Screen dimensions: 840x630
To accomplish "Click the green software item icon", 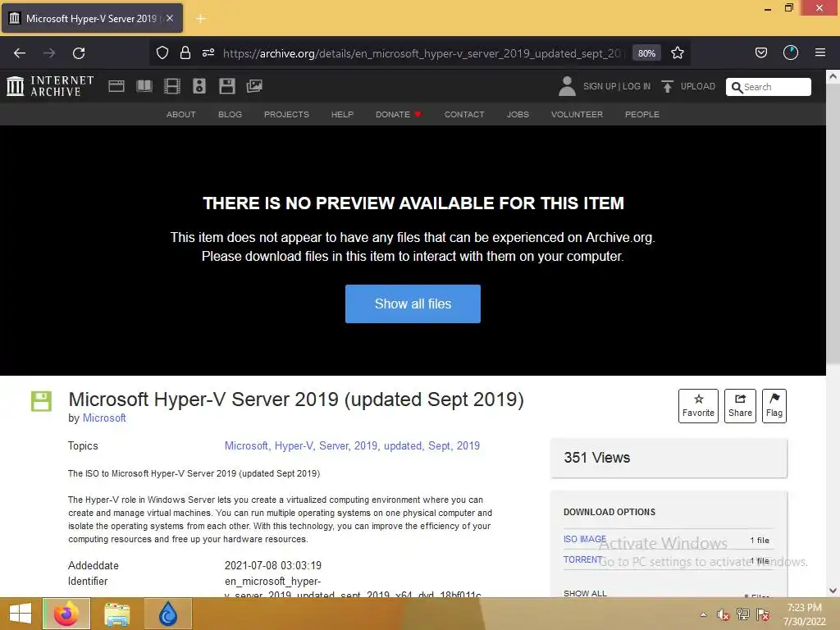I will [x=41, y=401].
